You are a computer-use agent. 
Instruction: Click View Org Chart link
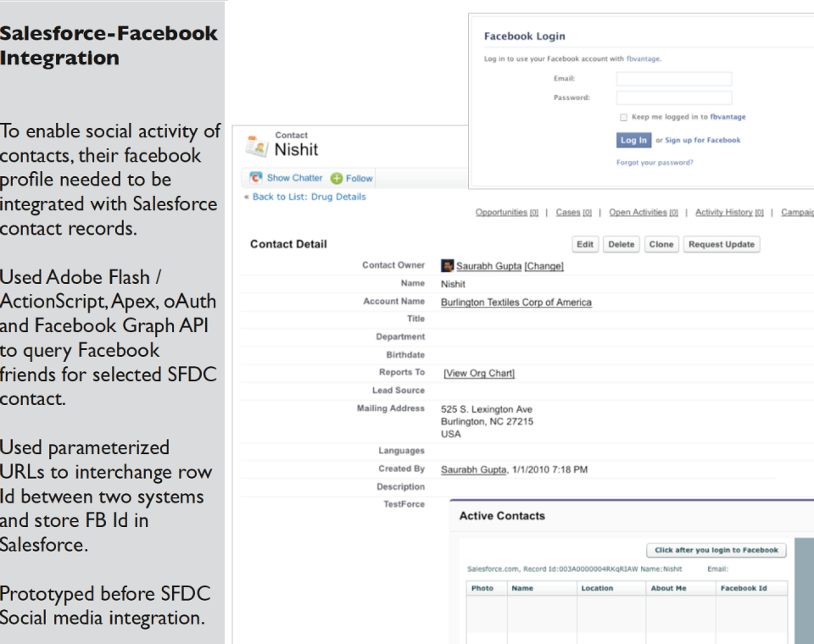click(x=478, y=373)
